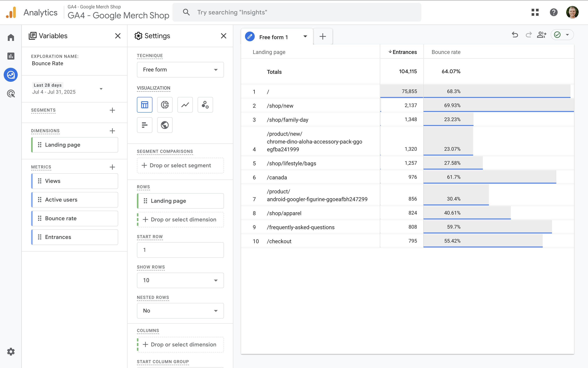Add a new tab with plus button
This screenshot has width=588, height=368.
(323, 37)
